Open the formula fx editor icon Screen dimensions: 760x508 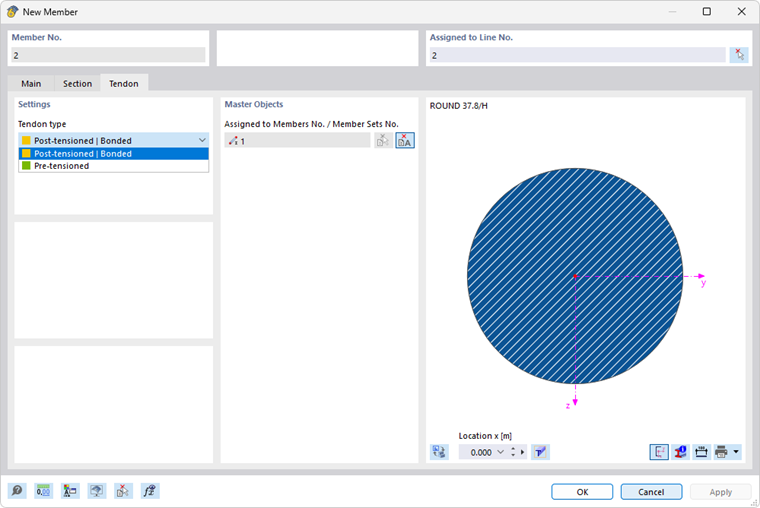point(150,491)
